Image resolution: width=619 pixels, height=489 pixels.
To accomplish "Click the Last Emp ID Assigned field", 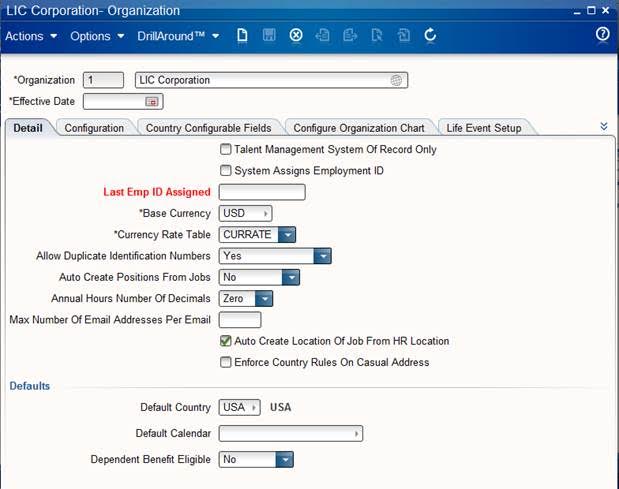I will 262,192.
